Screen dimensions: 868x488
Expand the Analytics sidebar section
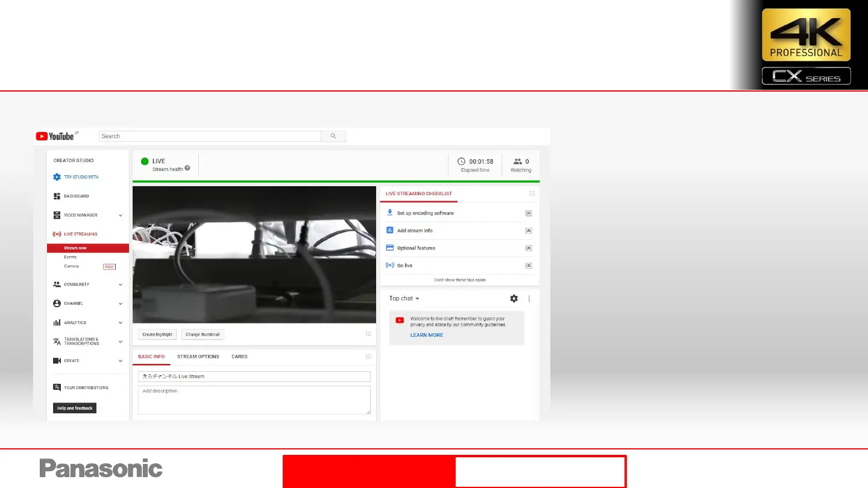tap(121, 323)
